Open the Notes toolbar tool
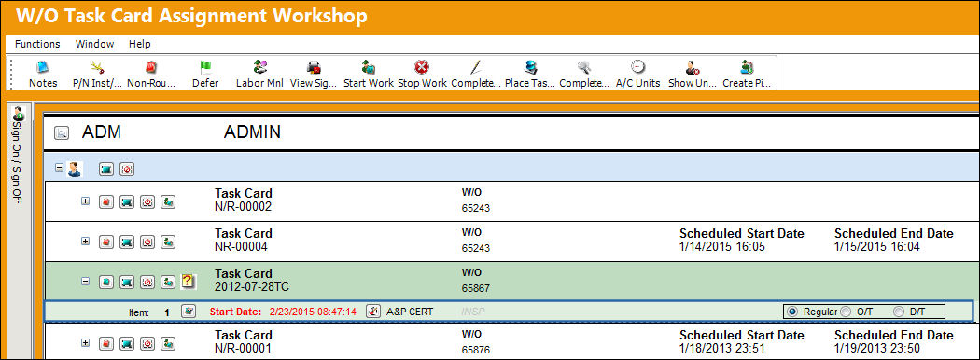980x360 pixels. 43,74
